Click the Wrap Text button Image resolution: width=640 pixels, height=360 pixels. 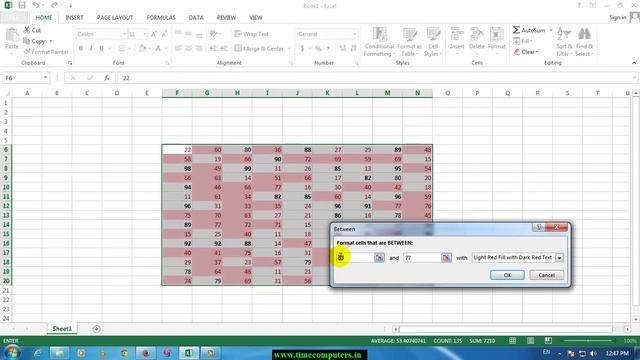pos(251,34)
